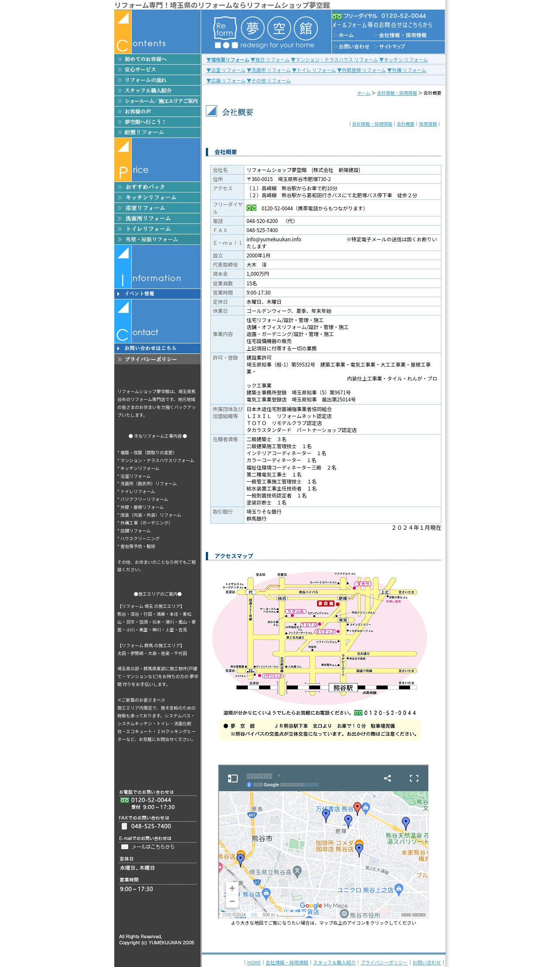Open the ▼その他リフォーム category link

point(269,81)
